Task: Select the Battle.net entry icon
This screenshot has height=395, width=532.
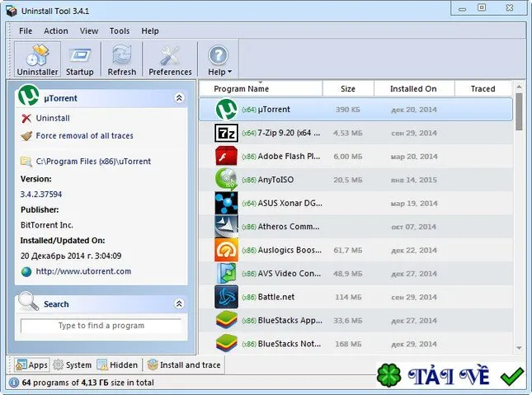Action: (x=226, y=297)
